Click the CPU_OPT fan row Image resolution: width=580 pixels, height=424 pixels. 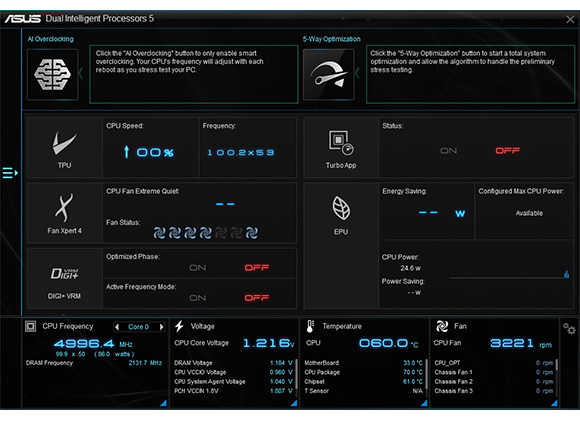coord(493,363)
